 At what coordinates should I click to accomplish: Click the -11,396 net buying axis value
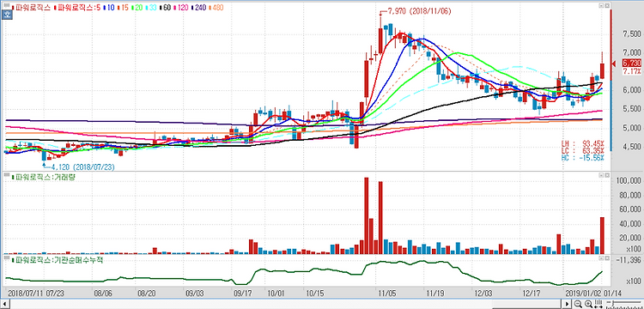(629, 260)
